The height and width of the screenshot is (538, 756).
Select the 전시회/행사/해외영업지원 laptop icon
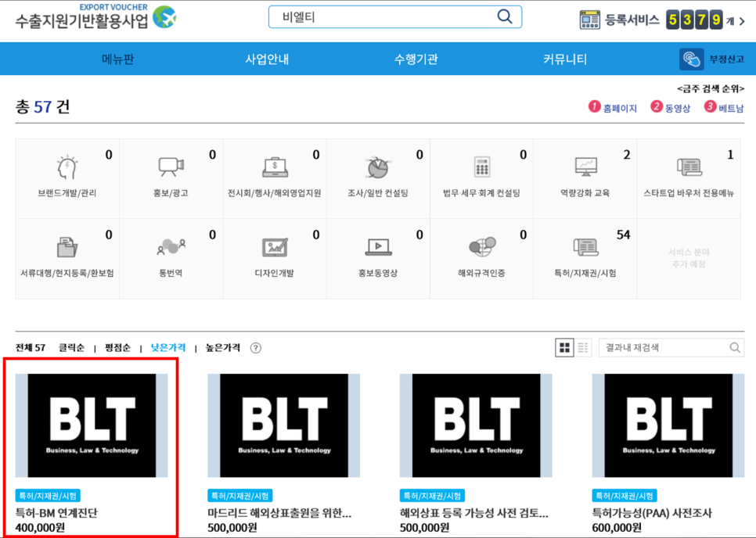pyautogui.click(x=275, y=167)
